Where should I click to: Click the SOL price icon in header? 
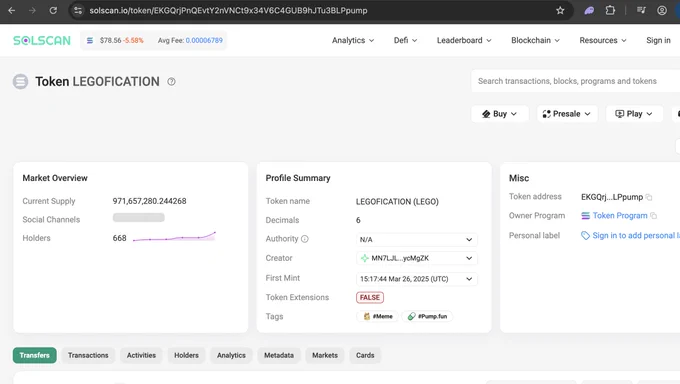click(90, 40)
